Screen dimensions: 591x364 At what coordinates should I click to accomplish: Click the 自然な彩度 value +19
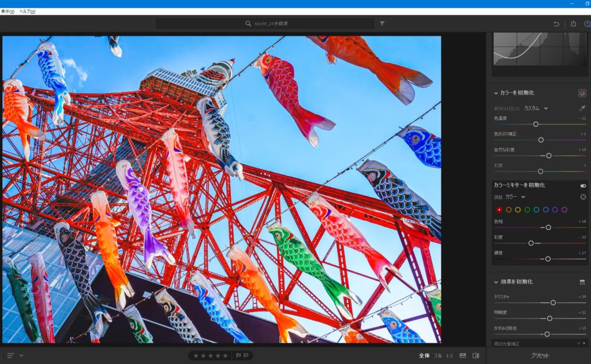tap(582, 149)
